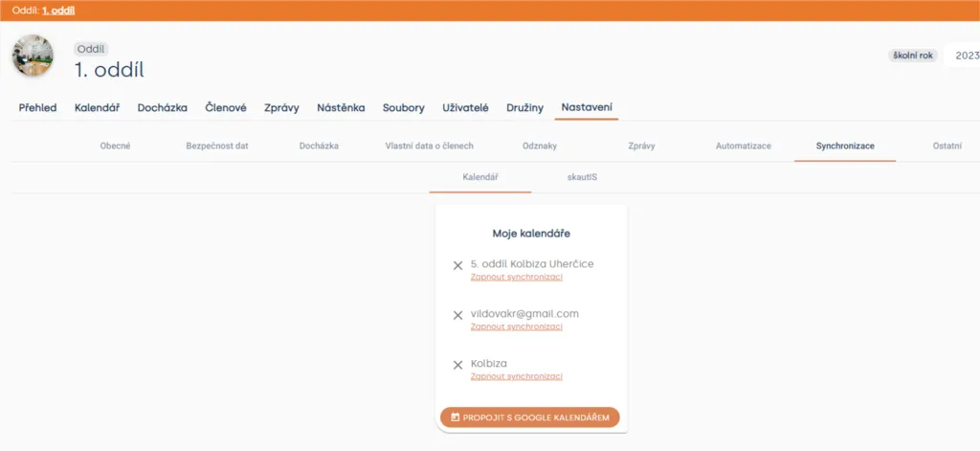Select the Docházka settings sub-tab

pos(319,146)
